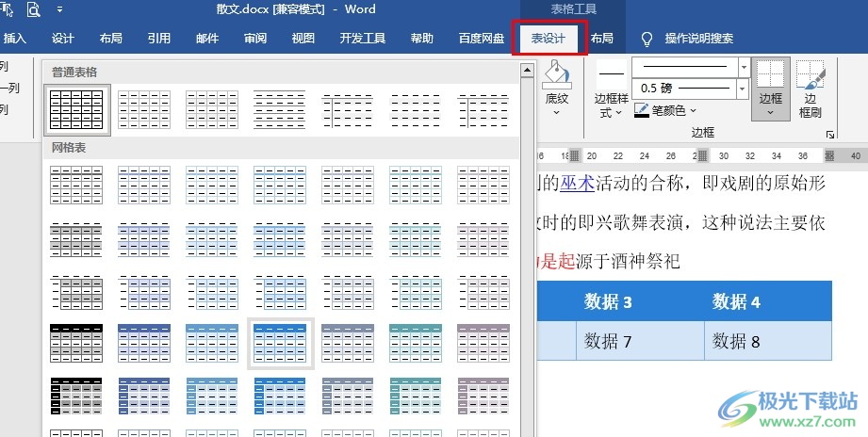Screen dimensions: 868x437
Task: Select the fourth plain table style with horizontal lines
Action: click(x=280, y=109)
